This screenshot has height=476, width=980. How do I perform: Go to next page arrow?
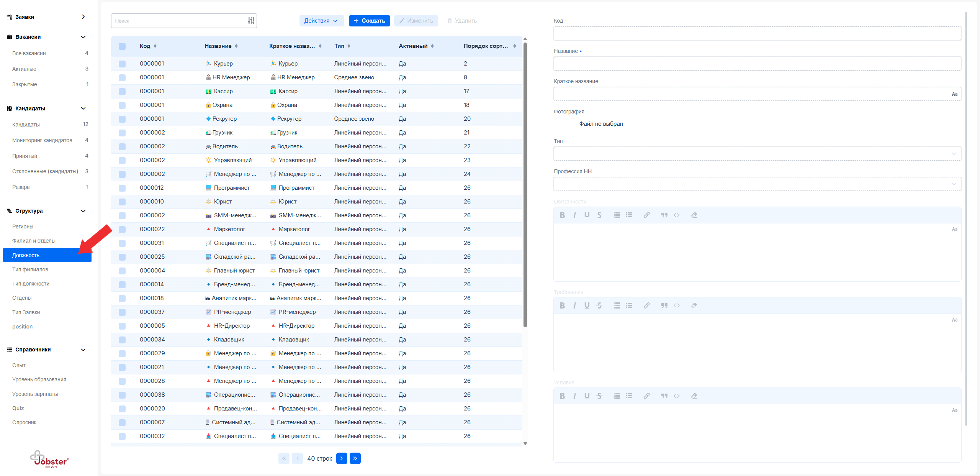[341, 458]
